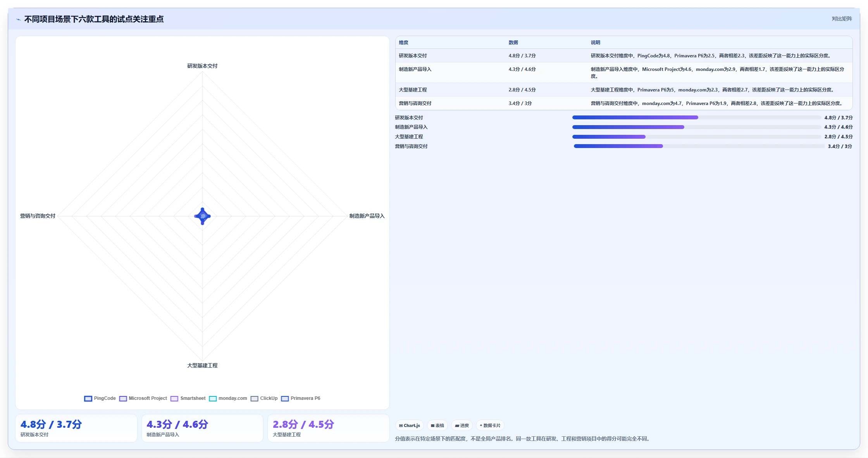The width and height of the screenshot is (868, 458).
Task: Click the Chart.js tag chip
Action: [x=410, y=425]
